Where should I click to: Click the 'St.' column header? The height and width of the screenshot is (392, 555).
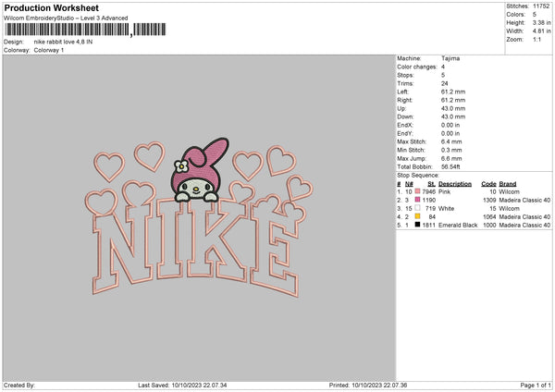tap(431, 184)
